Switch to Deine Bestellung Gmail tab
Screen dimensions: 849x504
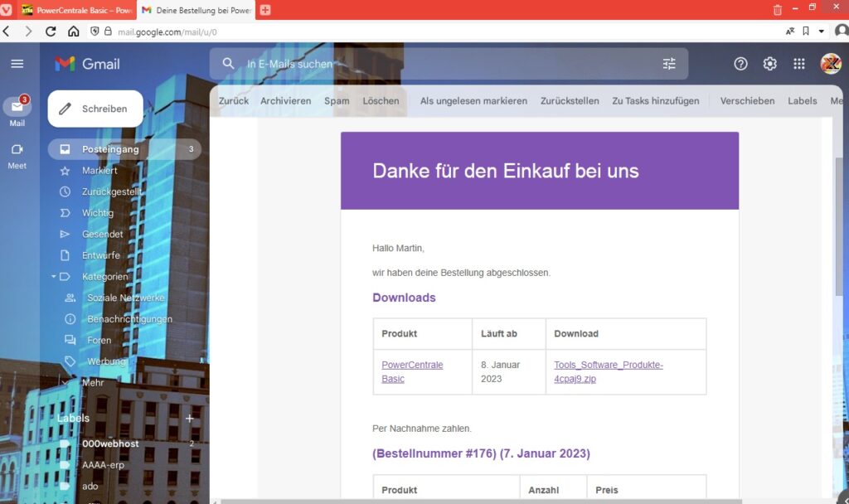pos(196,10)
